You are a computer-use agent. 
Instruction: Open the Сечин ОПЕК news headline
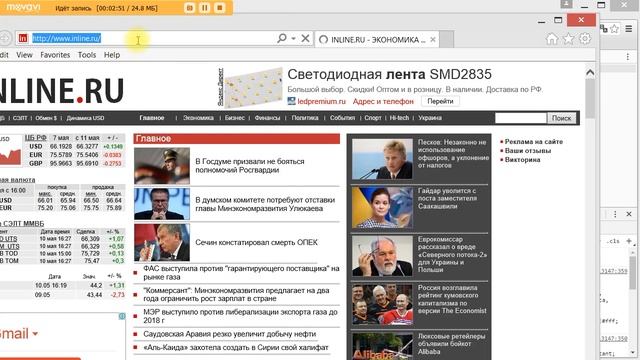(256, 242)
